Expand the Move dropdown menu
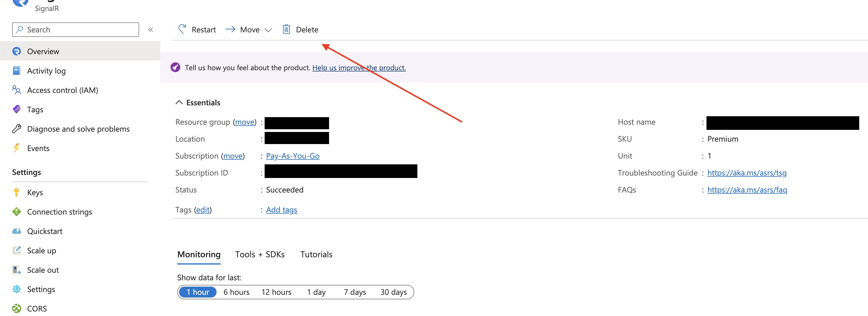The width and height of the screenshot is (868, 316). (268, 30)
